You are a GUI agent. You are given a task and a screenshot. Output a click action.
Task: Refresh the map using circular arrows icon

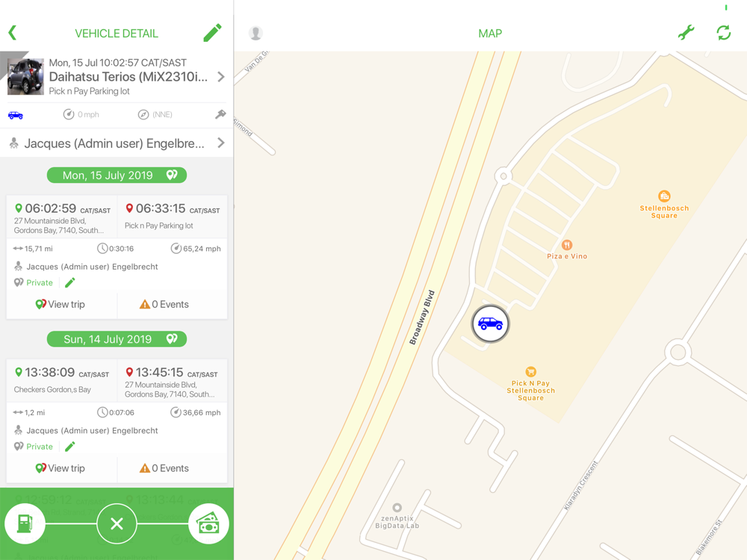pyautogui.click(x=724, y=33)
